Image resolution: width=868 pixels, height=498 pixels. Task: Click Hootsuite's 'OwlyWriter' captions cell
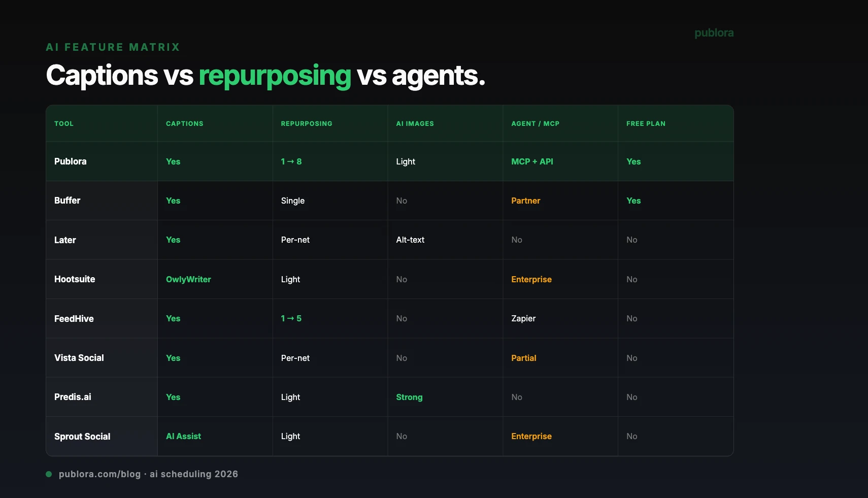[x=188, y=279]
